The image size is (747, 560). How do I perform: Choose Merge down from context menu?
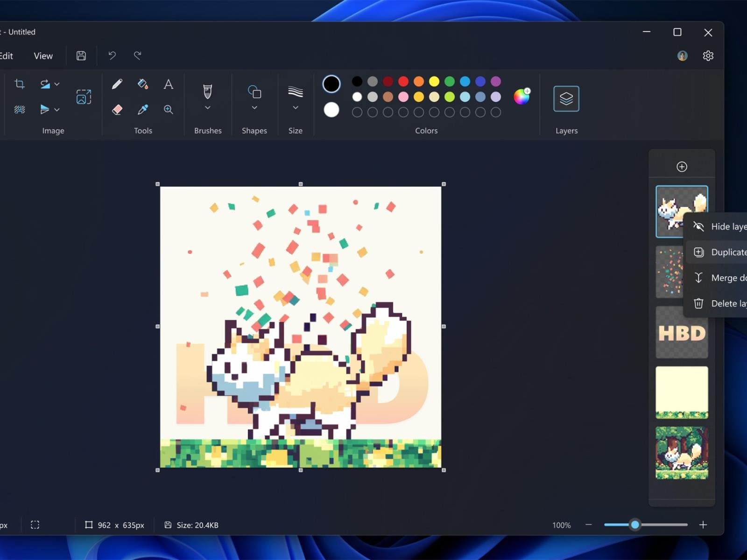coord(716,278)
